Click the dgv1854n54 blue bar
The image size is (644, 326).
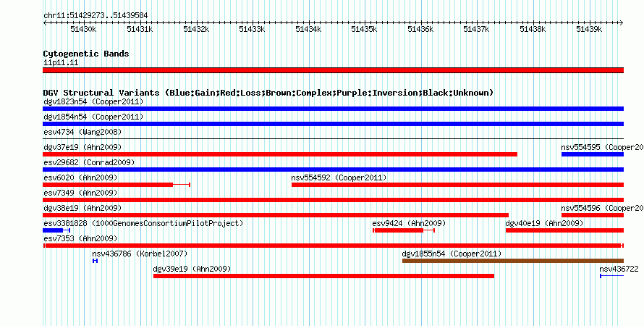coord(333,124)
